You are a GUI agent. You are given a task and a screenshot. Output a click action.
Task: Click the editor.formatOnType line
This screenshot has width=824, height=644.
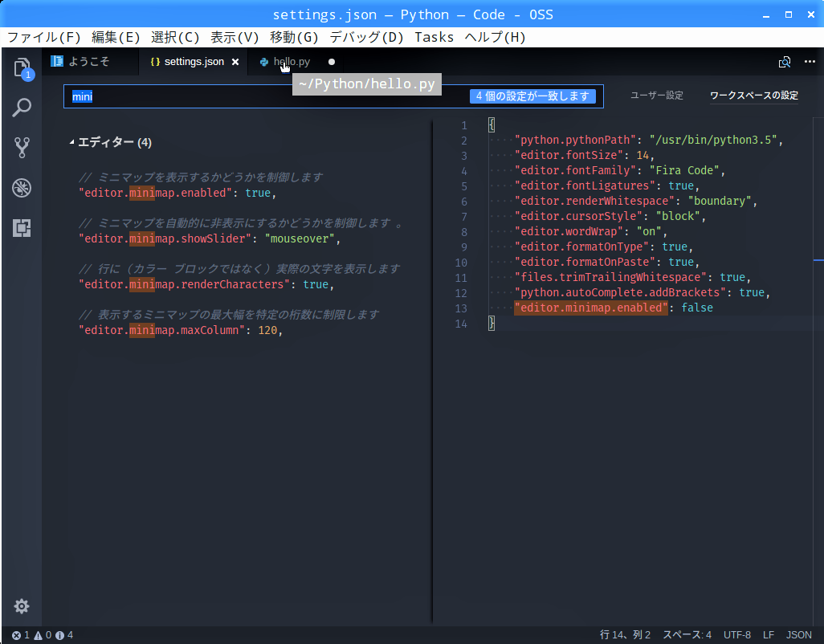coord(604,247)
